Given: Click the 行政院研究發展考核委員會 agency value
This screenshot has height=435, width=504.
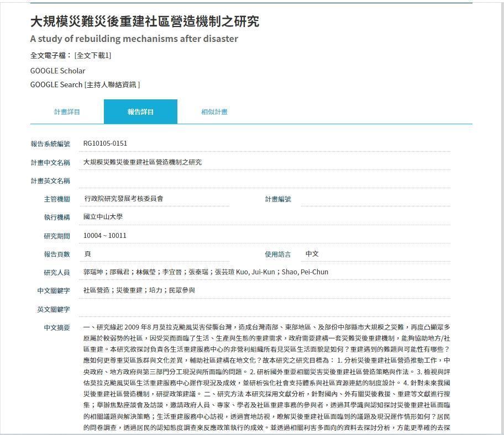Looking at the screenshot, I should click(x=123, y=199).
